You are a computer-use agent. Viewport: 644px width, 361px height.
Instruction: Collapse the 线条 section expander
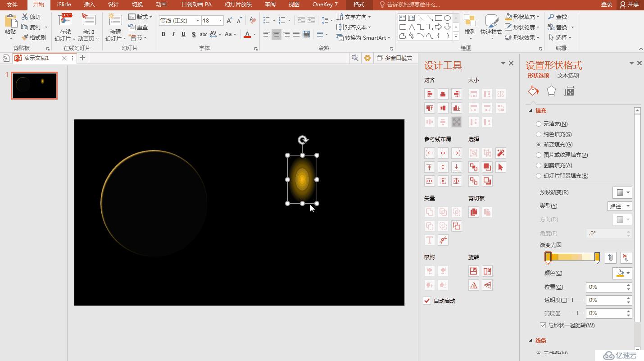click(x=530, y=341)
